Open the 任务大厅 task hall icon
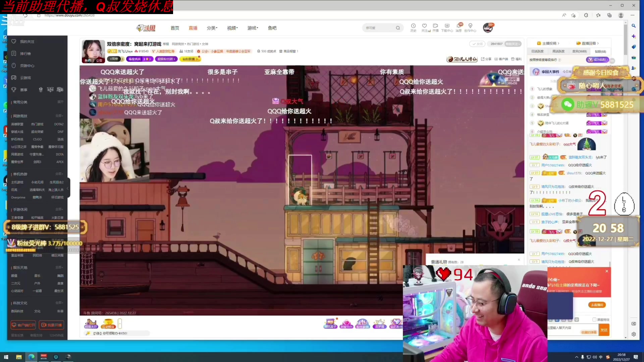Screen dimensions: 644x362 (x=91, y=323)
